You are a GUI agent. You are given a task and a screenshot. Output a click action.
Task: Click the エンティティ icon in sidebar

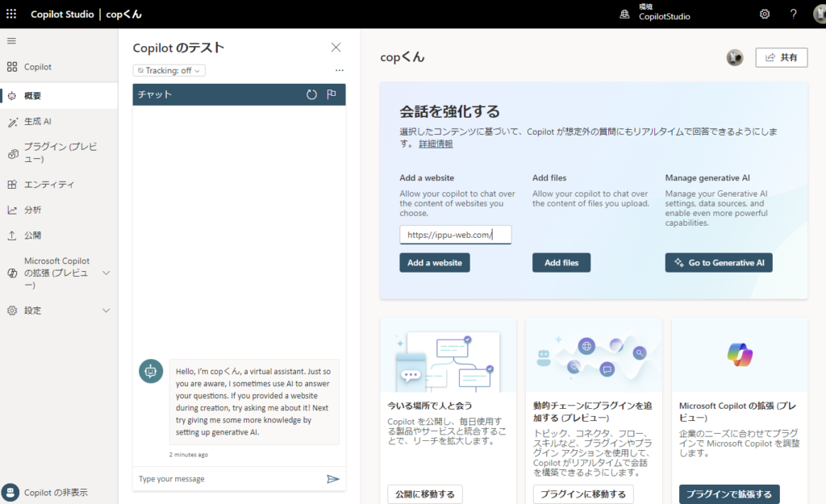coord(12,185)
